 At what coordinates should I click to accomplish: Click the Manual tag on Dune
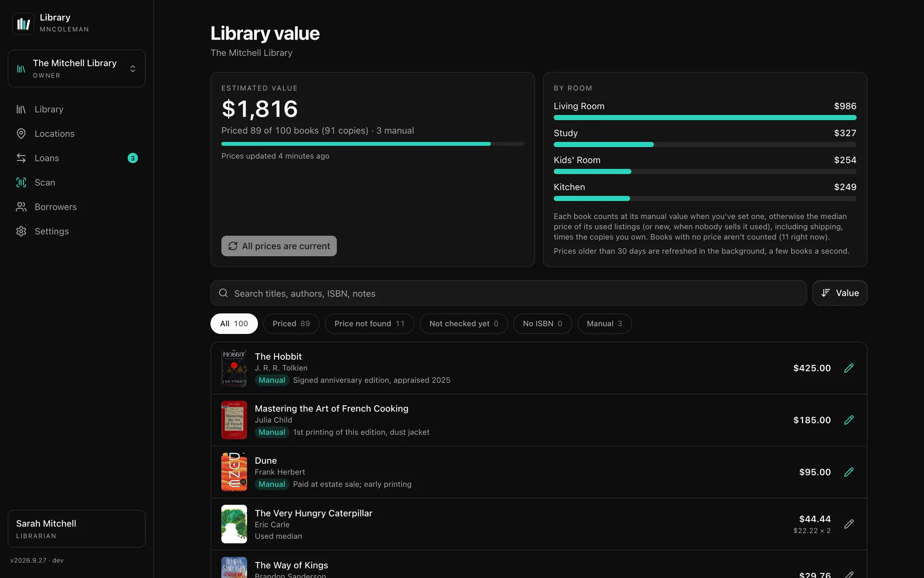point(272,484)
